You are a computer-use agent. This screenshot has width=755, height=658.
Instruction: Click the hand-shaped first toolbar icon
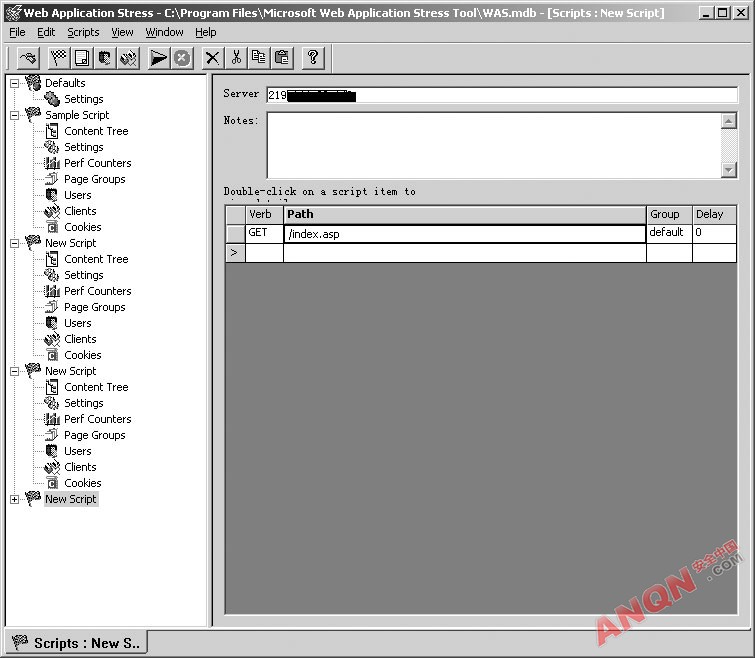[28, 58]
